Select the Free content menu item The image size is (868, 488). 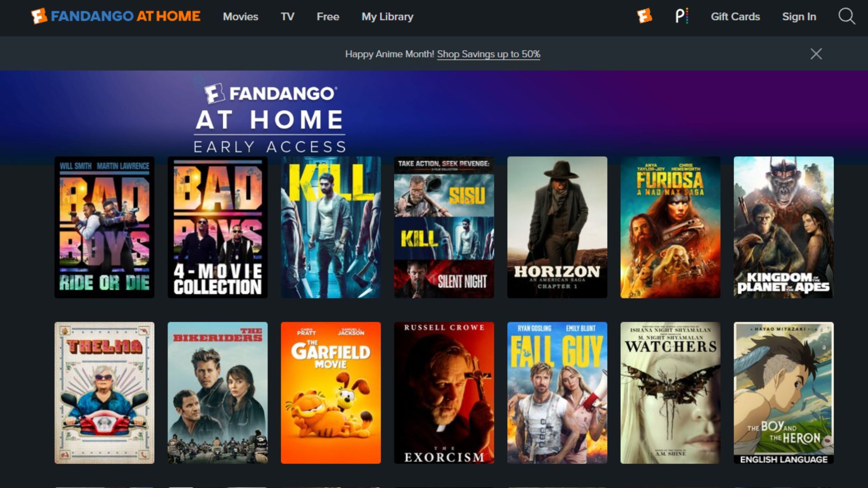[327, 17]
